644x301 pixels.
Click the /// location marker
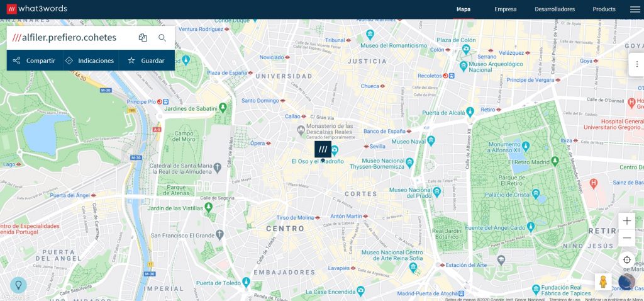[x=323, y=149]
